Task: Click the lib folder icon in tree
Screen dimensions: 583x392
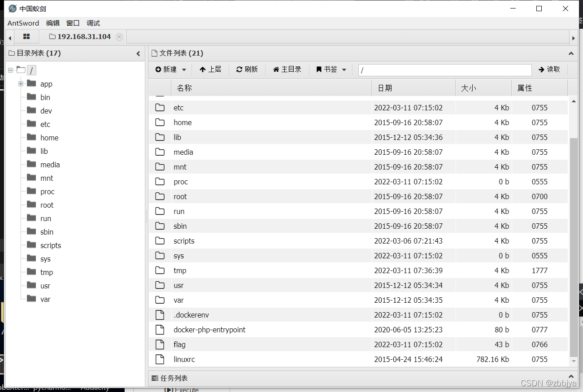Action: point(31,150)
